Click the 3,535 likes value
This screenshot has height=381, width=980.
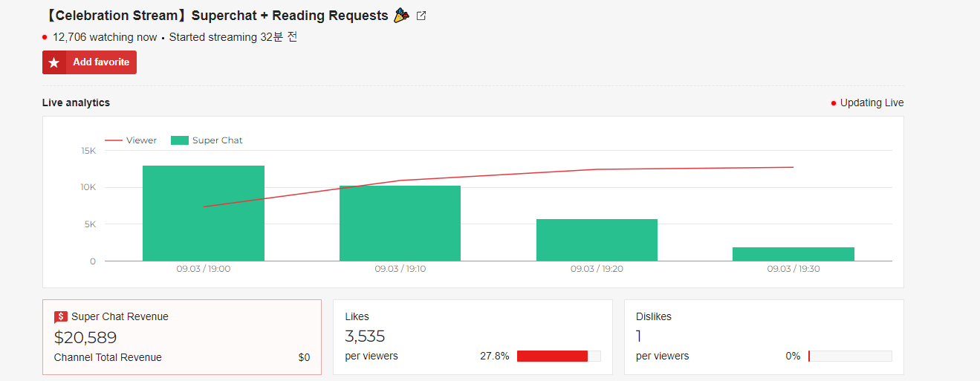click(x=365, y=336)
